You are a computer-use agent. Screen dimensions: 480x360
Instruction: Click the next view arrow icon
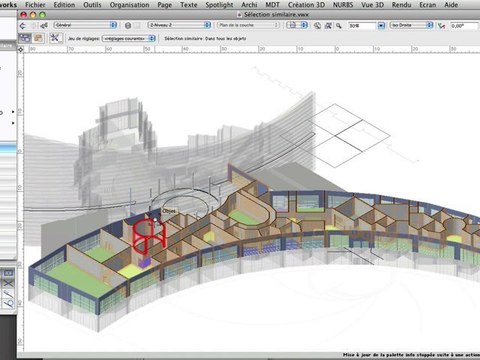33,25
